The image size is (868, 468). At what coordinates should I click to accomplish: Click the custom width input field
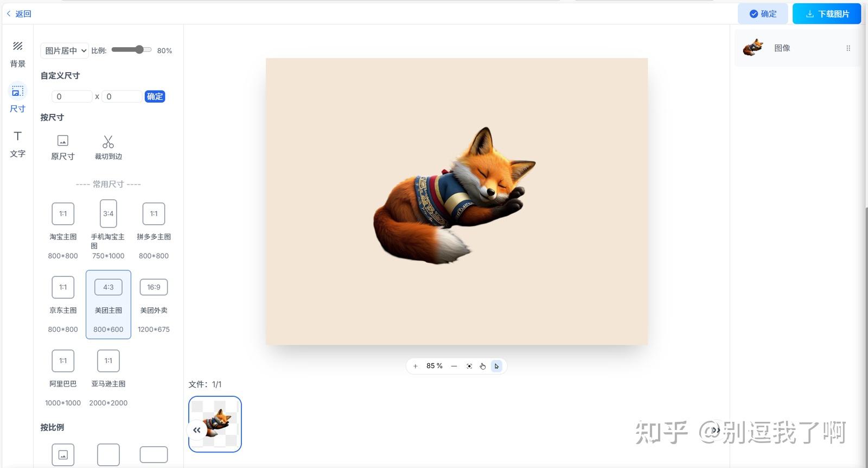point(72,97)
